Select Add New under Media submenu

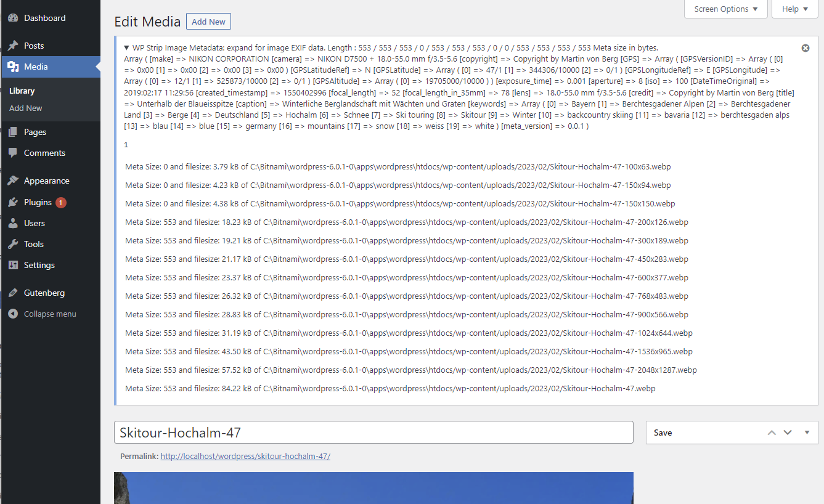[26, 108]
